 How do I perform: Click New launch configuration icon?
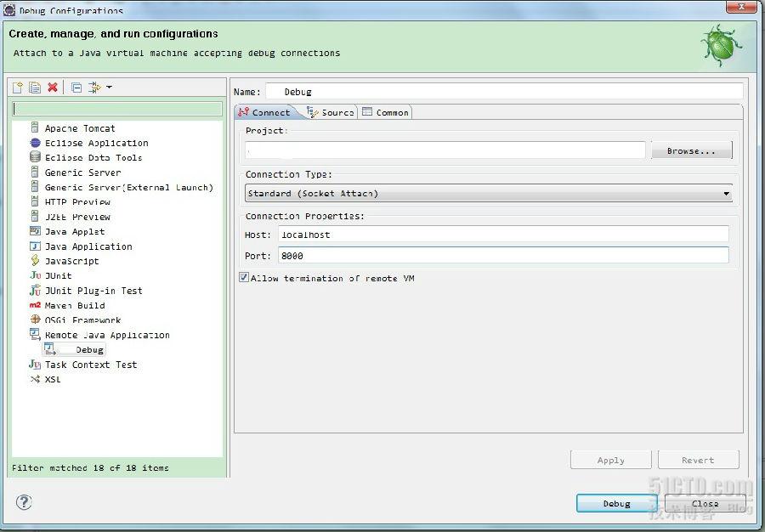[18, 88]
